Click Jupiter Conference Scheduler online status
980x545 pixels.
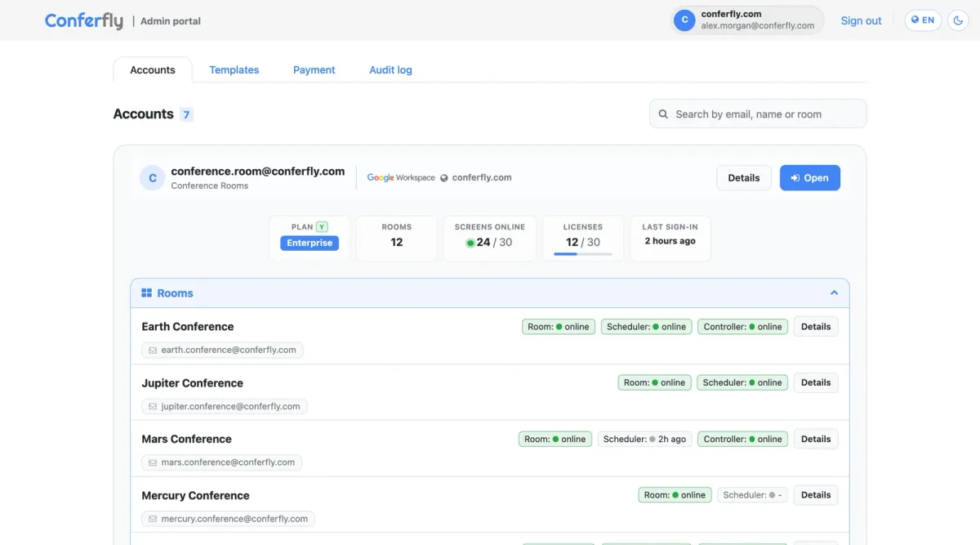click(742, 382)
